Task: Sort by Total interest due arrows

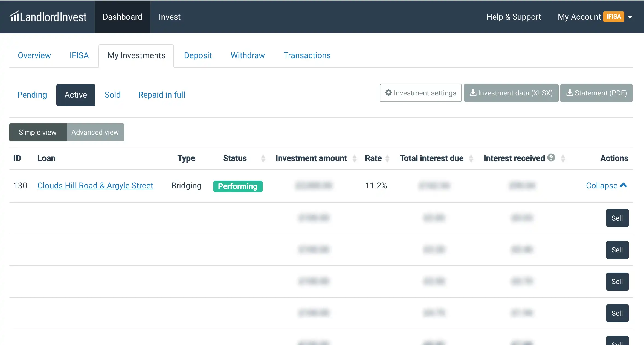Action: [471, 159]
